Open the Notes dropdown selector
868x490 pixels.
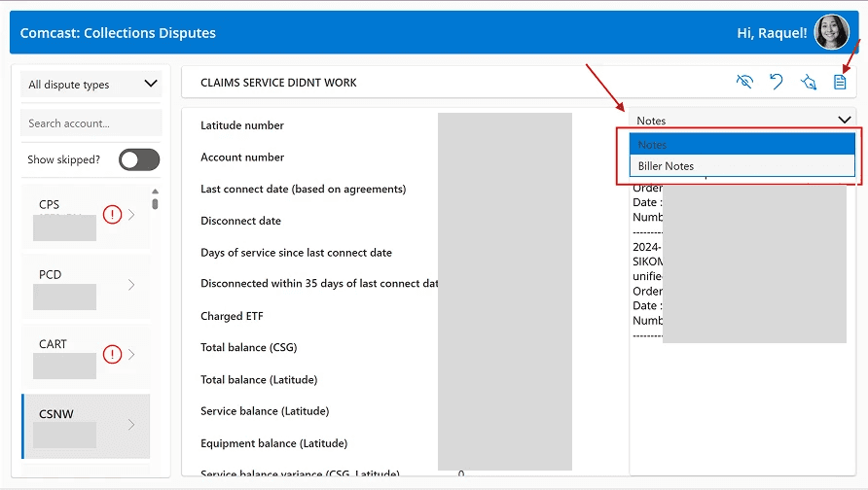pyautogui.click(x=742, y=120)
